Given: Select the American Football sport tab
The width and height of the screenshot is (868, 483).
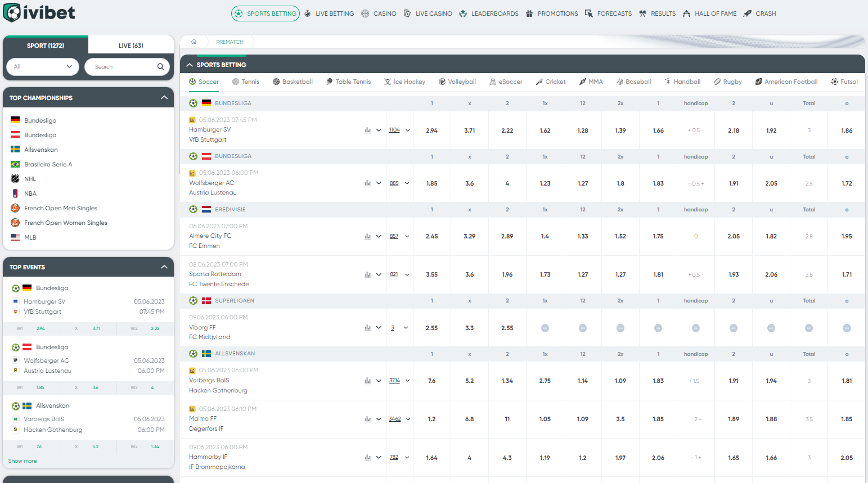Looking at the screenshot, I should coord(786,82).
